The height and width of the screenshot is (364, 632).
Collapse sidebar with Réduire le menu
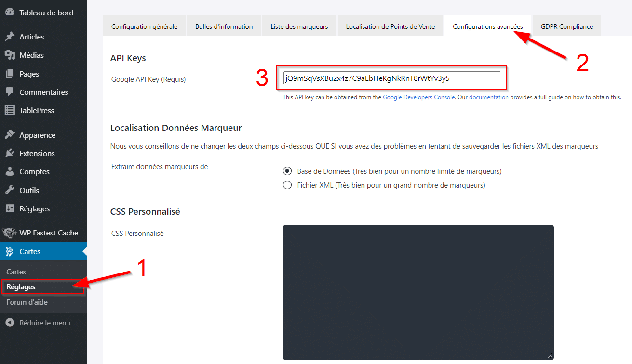(x=39, y=323)
